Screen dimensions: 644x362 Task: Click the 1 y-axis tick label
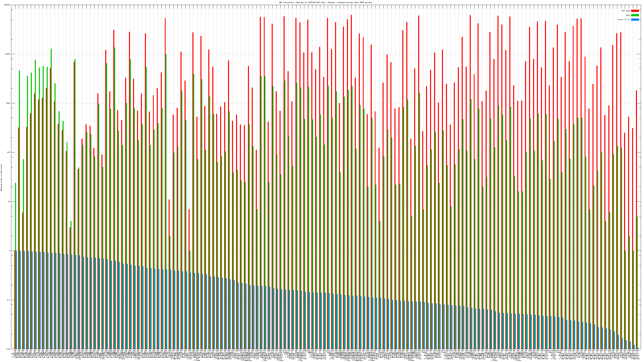pos(10,251)
